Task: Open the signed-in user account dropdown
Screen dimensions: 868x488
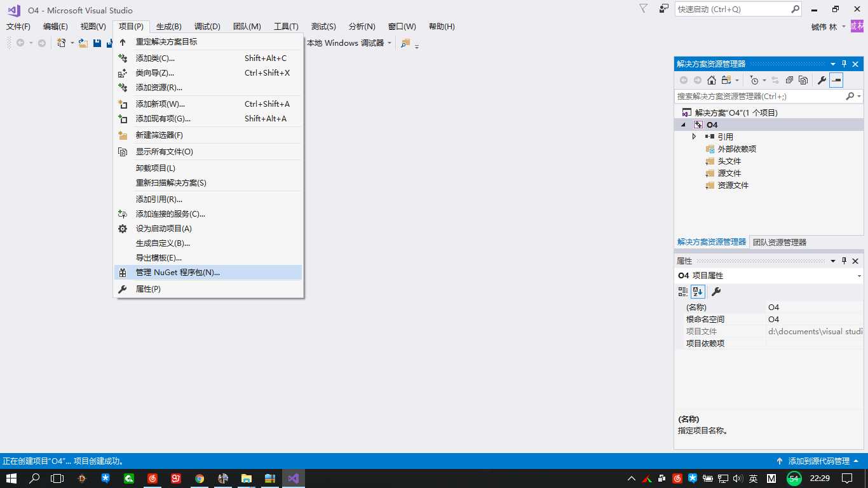Action: (x=844, y=27)
